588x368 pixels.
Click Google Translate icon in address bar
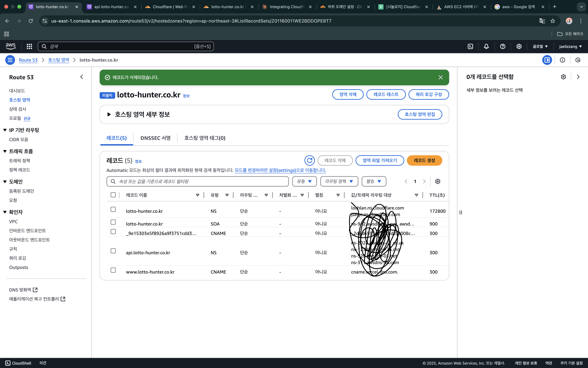tap(542, 21)
